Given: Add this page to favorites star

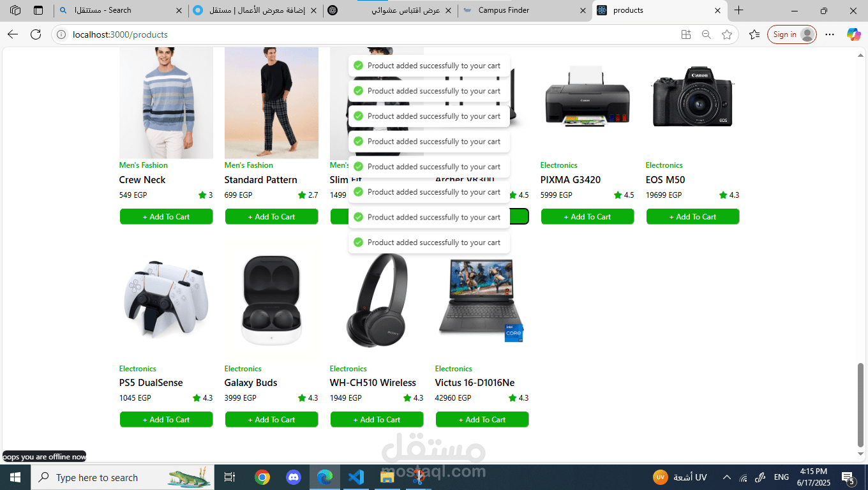Looking at the screenshot, I should point(727,34).
